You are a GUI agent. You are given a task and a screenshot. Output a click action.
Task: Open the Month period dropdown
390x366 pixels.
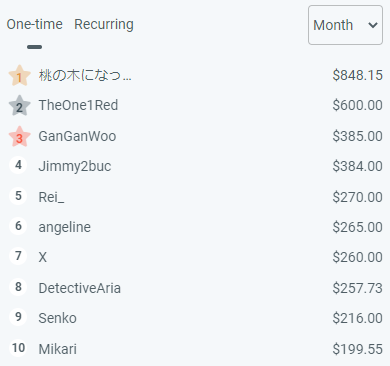[x=345, y=25]
